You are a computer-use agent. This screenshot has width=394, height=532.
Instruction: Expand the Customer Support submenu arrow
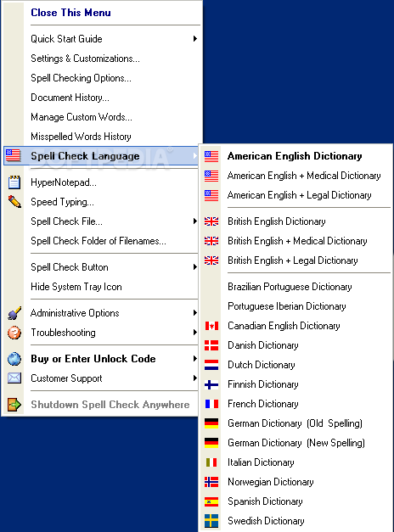195,378
